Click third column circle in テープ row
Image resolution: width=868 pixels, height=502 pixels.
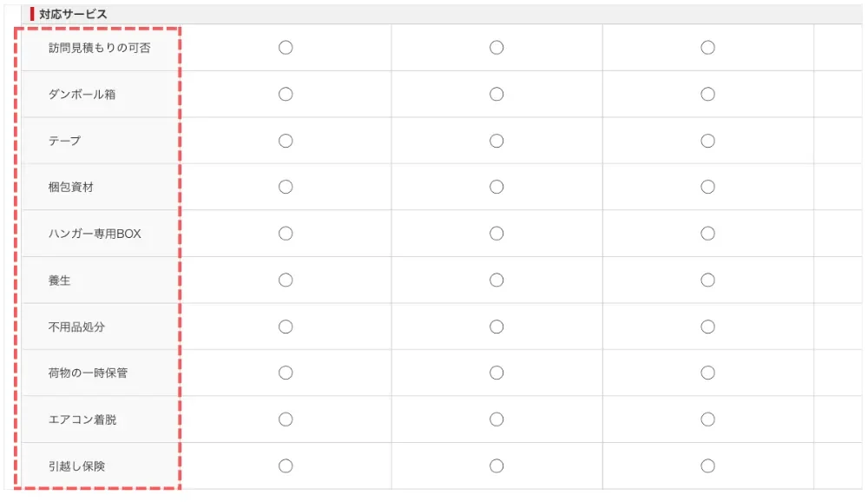(707, 141)
